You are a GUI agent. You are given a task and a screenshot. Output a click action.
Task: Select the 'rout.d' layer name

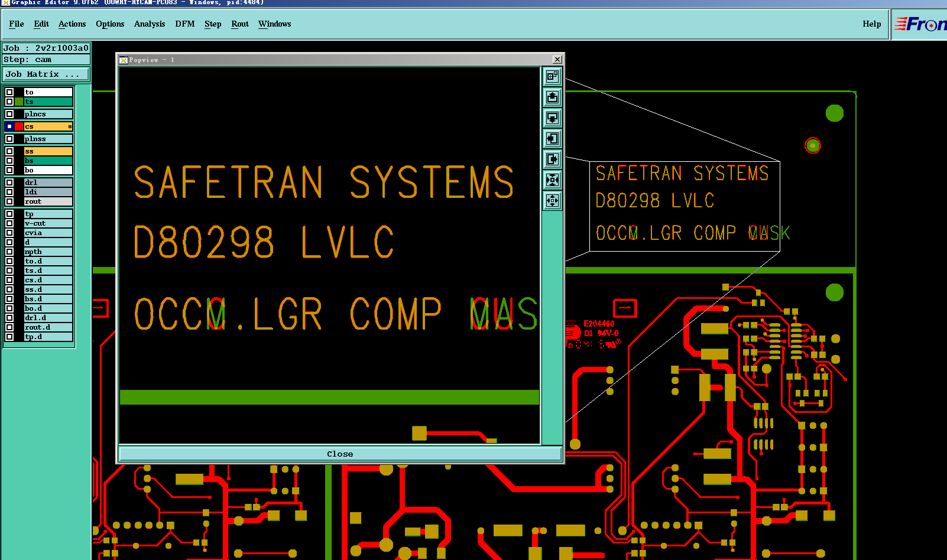48,327
